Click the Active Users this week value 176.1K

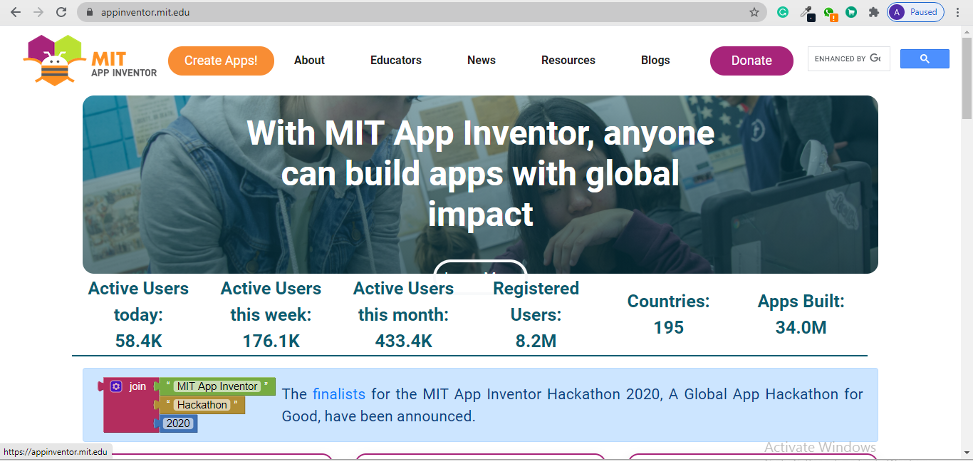click(x=271, y=340)
